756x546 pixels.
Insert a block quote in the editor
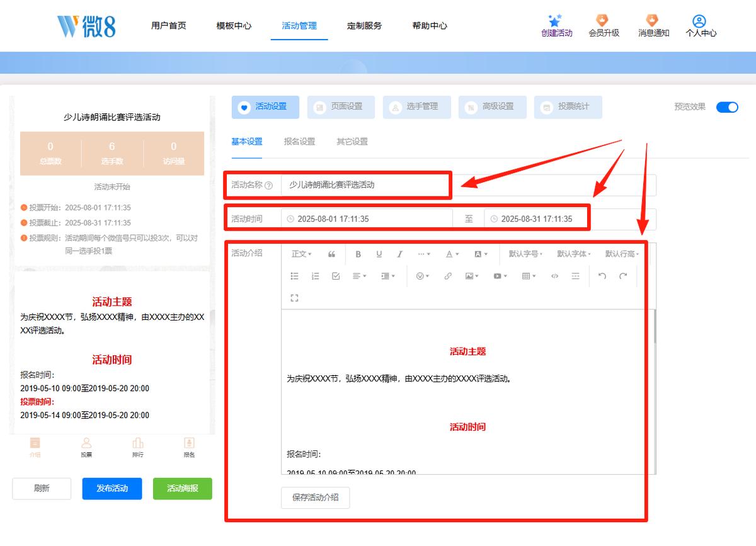click(332, 254)
